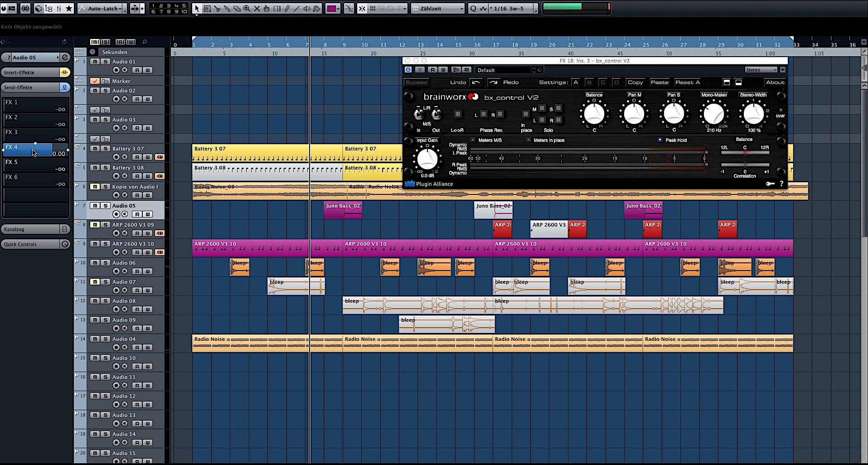This screenshot has width=868, height=465.
Task: Select the Time Warp tool
Action: 277,8
